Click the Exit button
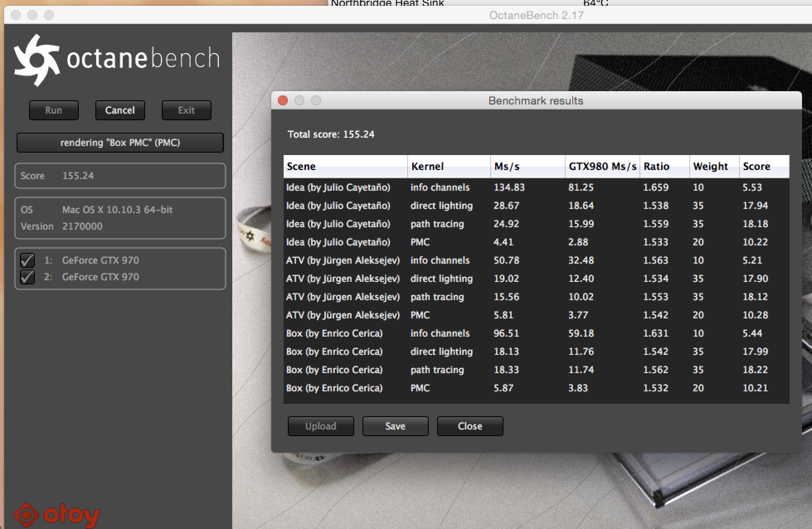This screenshot has height=529, width=812. pyautogui.click(x=186, y=110)
